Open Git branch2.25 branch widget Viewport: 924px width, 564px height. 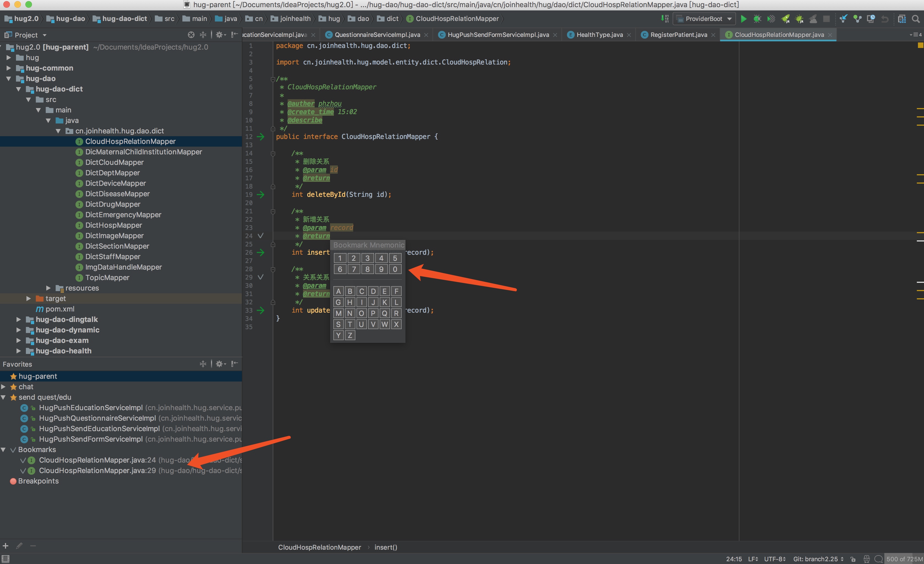[818, 559]
